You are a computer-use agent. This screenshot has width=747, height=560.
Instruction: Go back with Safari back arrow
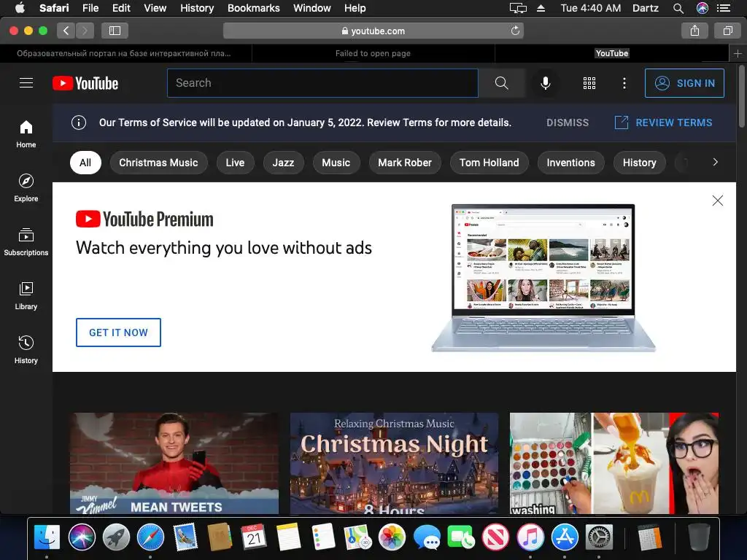66,31
